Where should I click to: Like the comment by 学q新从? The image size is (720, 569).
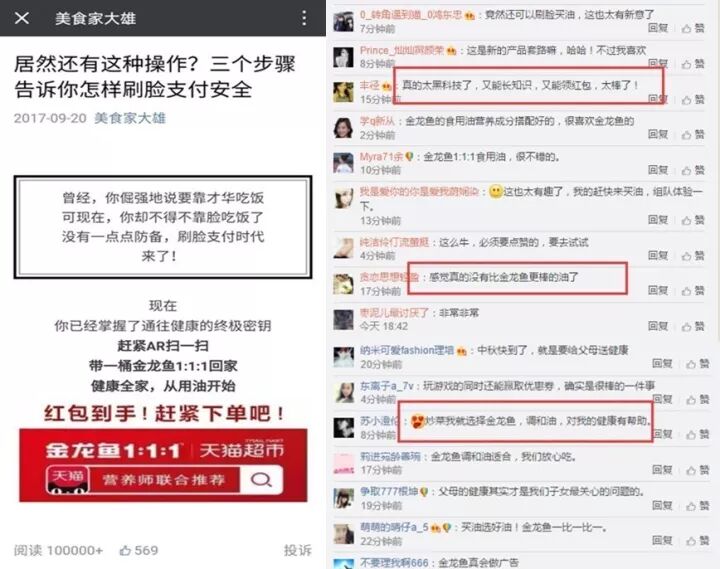[693, 135]
